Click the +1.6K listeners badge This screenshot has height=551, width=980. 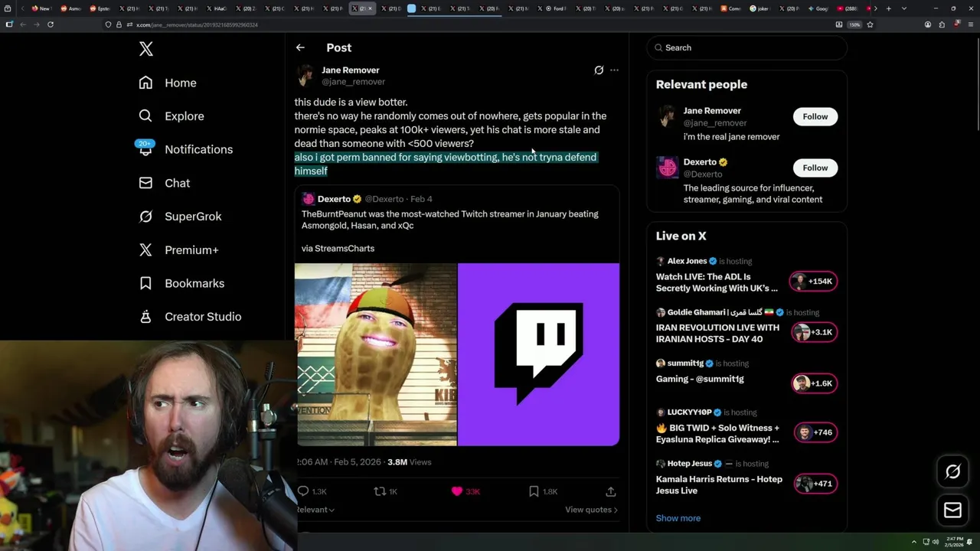[x=813, y=383]
